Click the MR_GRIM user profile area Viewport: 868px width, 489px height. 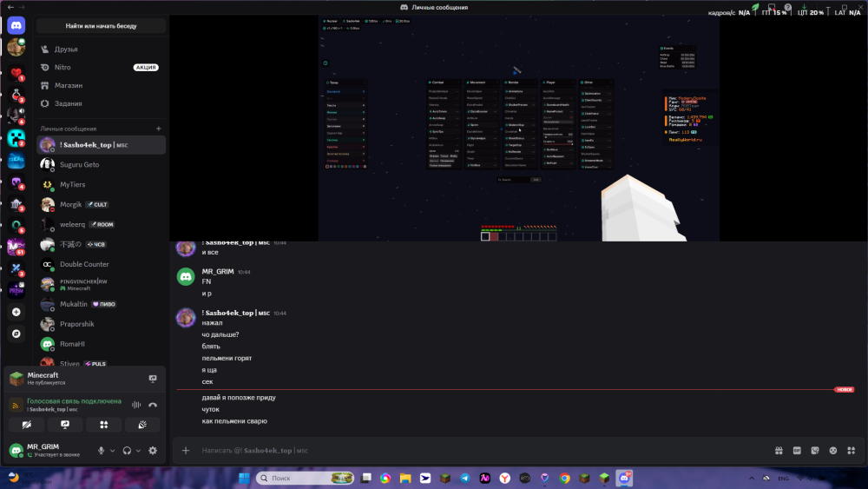[x=49, y=450]
